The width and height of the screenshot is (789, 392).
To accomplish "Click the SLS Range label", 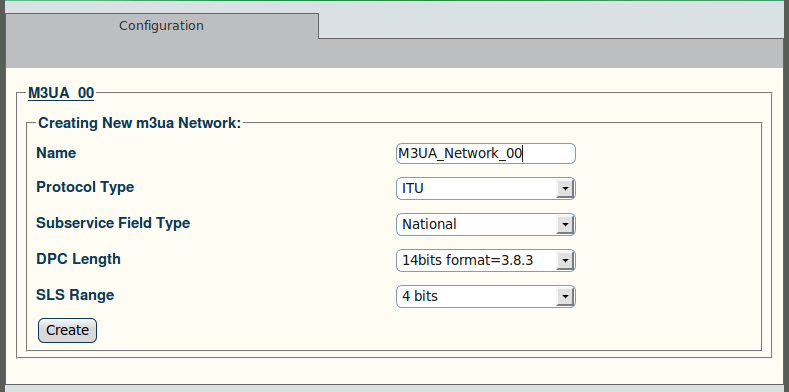I will point(75,295).
